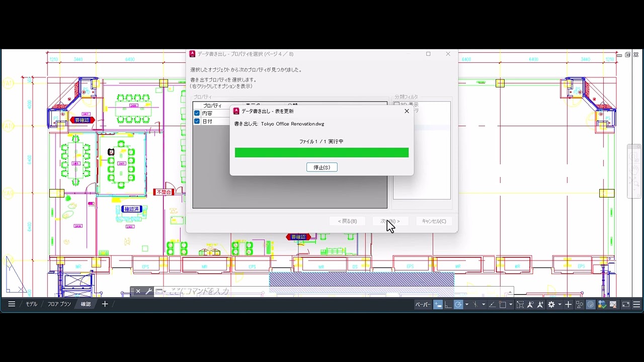Image resolution: width=644 pixels, height=362 pixels.
Task: Toggle clean screen icon
Action: coord(626,305)
